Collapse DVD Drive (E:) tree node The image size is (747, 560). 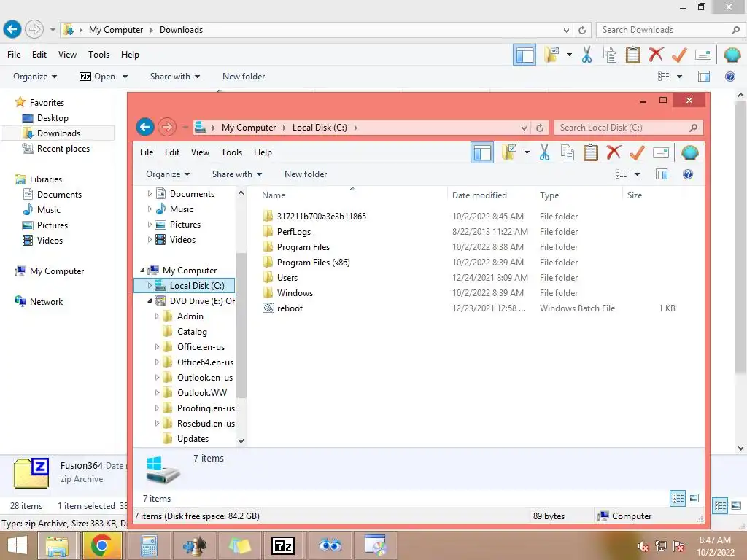point(150,301)
